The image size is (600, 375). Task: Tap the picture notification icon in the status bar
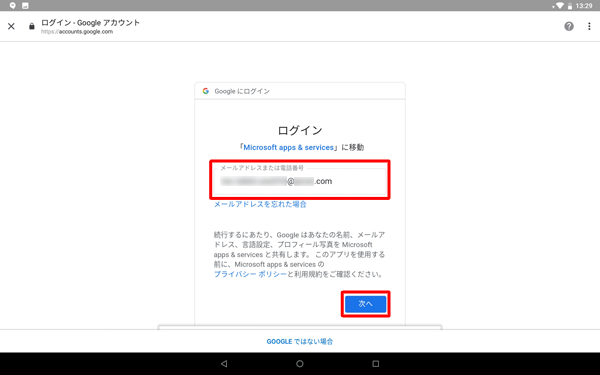click(25, 5)
